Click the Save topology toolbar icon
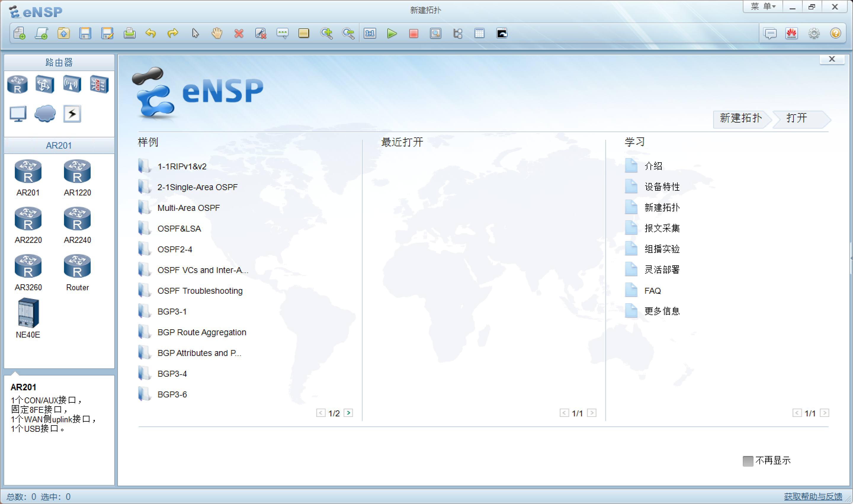The width and height of the screenshot is (853, 504). 85,33
